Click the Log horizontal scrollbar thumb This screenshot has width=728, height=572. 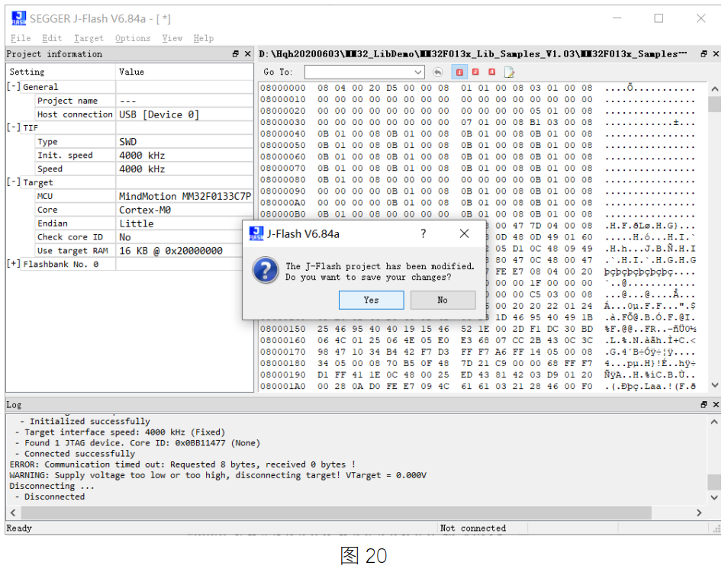point(336,513)
